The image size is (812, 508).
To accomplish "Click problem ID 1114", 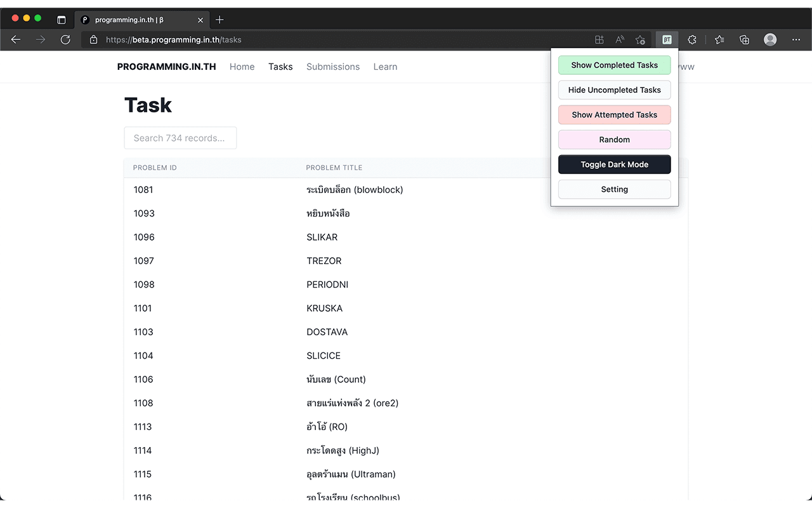I will click(143, 450).
